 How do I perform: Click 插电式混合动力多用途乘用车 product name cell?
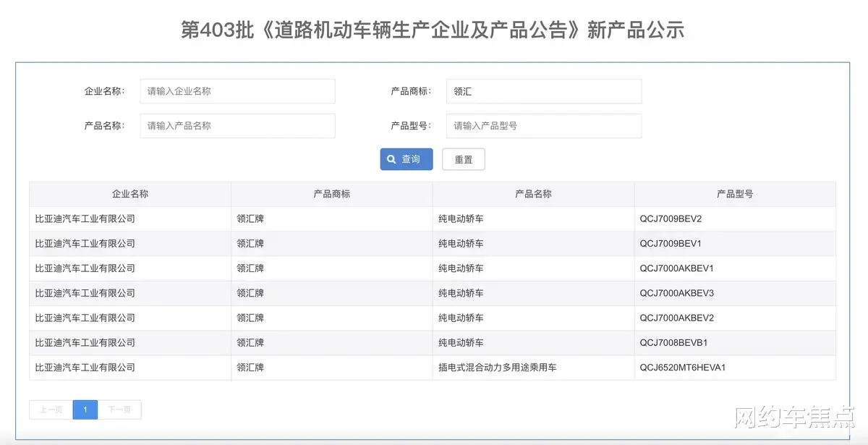coord(534,368)
